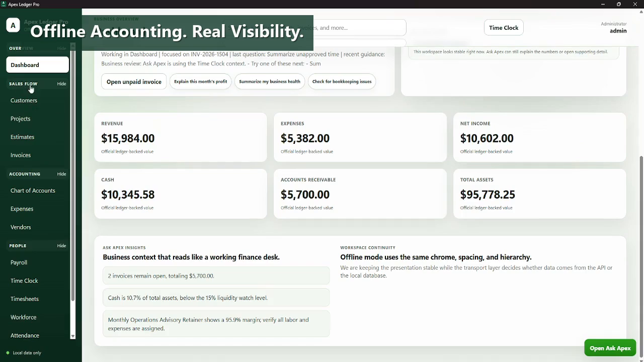Open Estimates from the sidebar

pos(38,137)
